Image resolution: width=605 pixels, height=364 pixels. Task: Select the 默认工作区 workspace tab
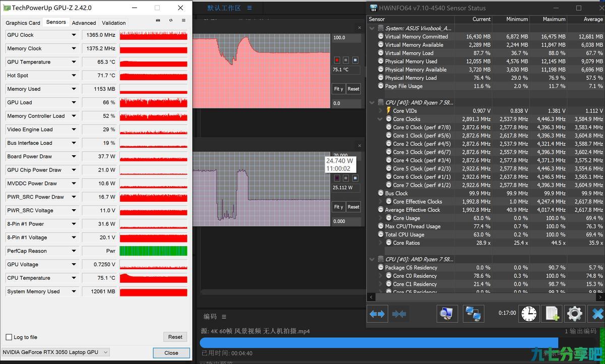point(224,8)
